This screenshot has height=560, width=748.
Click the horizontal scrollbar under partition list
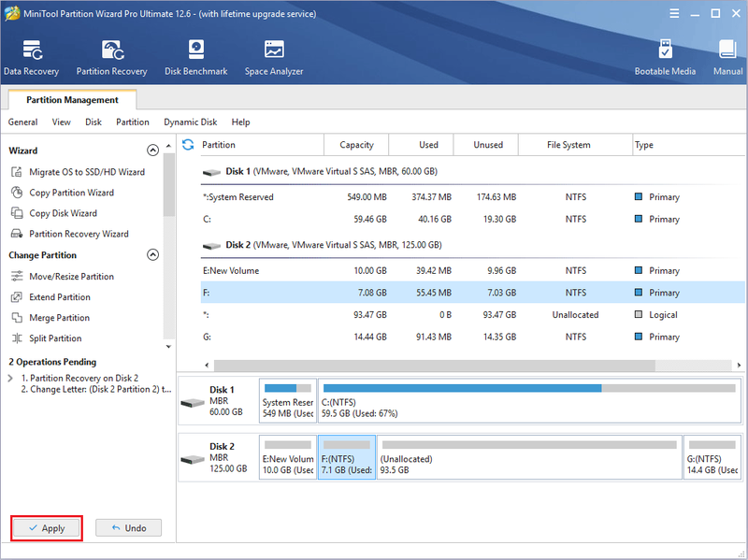coord(434,366)
